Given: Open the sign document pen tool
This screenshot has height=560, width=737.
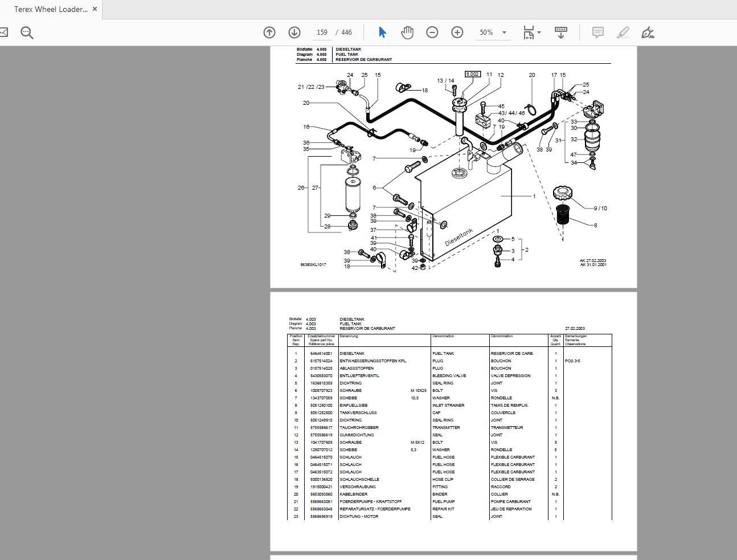Looking at the screenshot, I should point(648,32).
